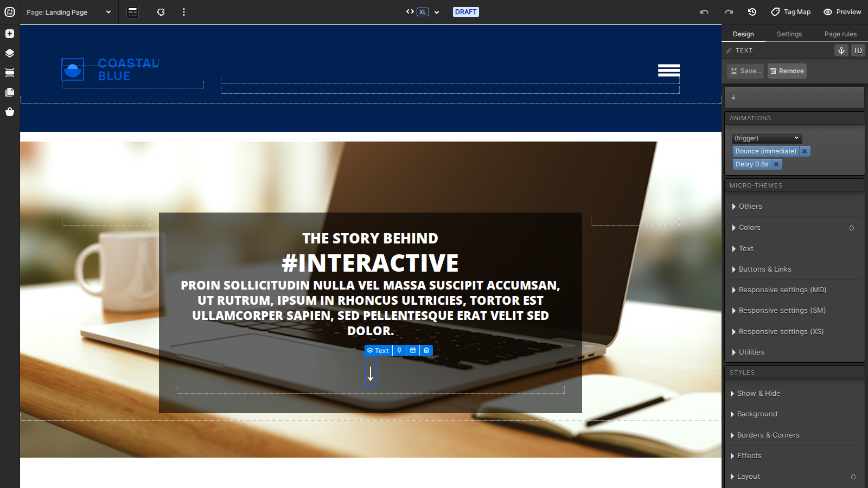Click the add element plus icon
868x488 pixels.
point(10,34)
